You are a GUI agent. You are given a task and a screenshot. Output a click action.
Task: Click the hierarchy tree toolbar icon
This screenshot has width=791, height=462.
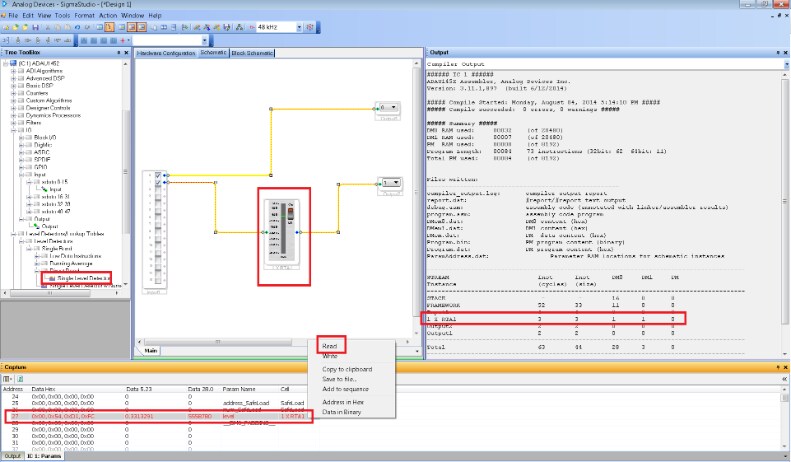239,27
